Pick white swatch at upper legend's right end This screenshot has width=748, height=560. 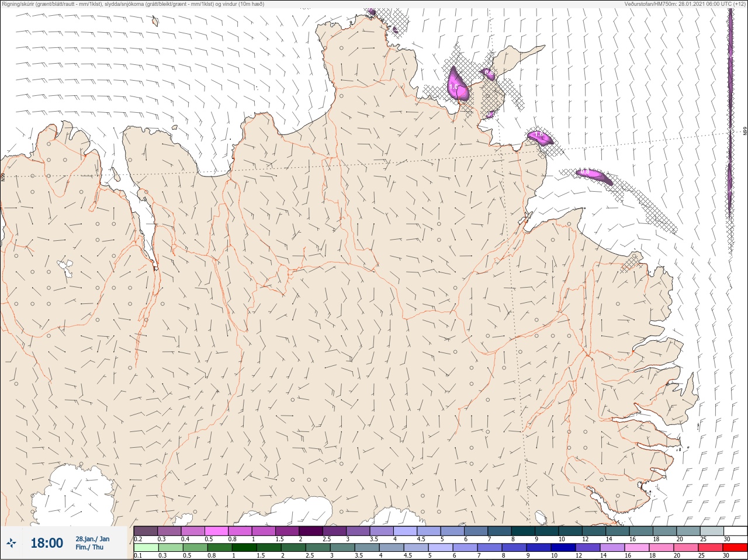(735, 531)
